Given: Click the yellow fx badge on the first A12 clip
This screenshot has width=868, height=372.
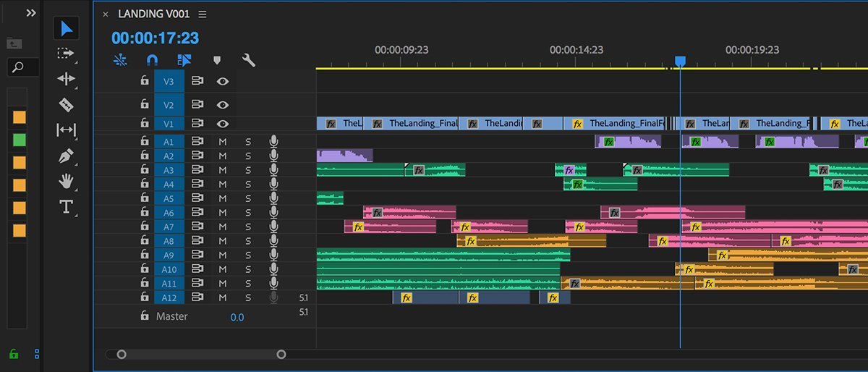Looking at the screenshot, I should [x=407, y=297].
